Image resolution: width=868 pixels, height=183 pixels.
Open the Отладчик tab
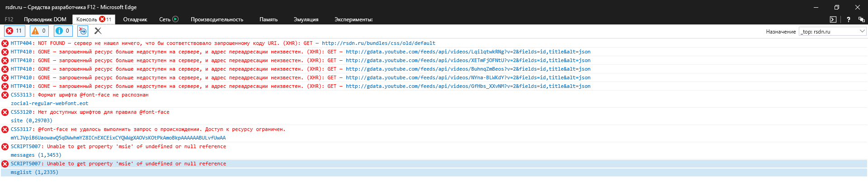(x=135, y=19)
